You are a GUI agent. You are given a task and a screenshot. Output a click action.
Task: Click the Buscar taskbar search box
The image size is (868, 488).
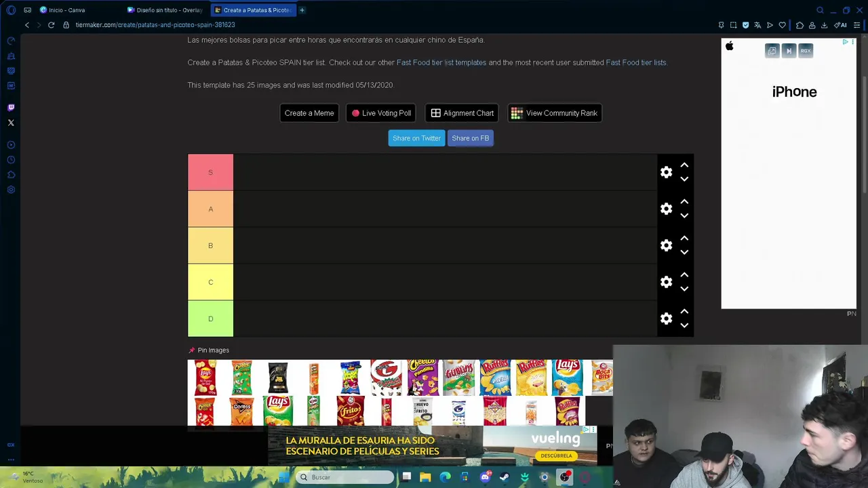[344, 477]
